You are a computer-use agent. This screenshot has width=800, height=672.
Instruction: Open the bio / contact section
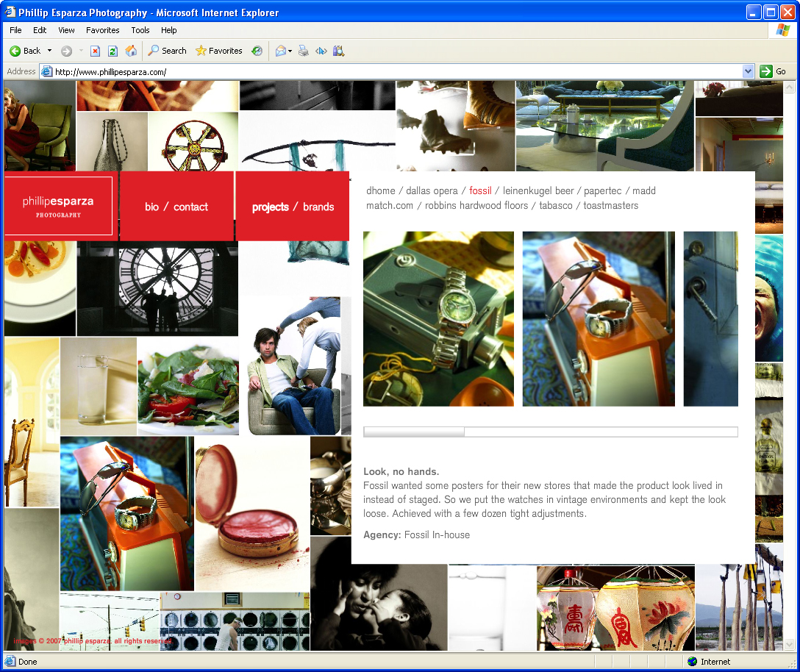coord(176,207)
